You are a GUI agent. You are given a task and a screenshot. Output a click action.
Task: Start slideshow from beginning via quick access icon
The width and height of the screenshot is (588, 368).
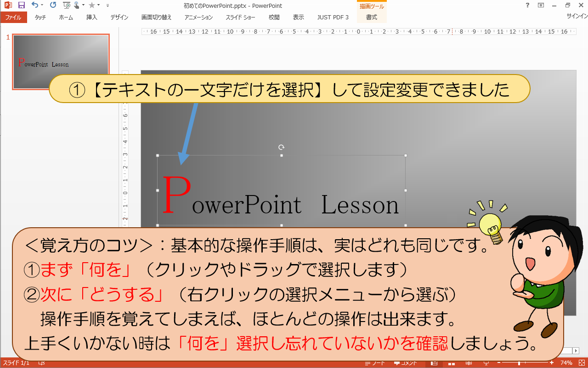(67, 6)
